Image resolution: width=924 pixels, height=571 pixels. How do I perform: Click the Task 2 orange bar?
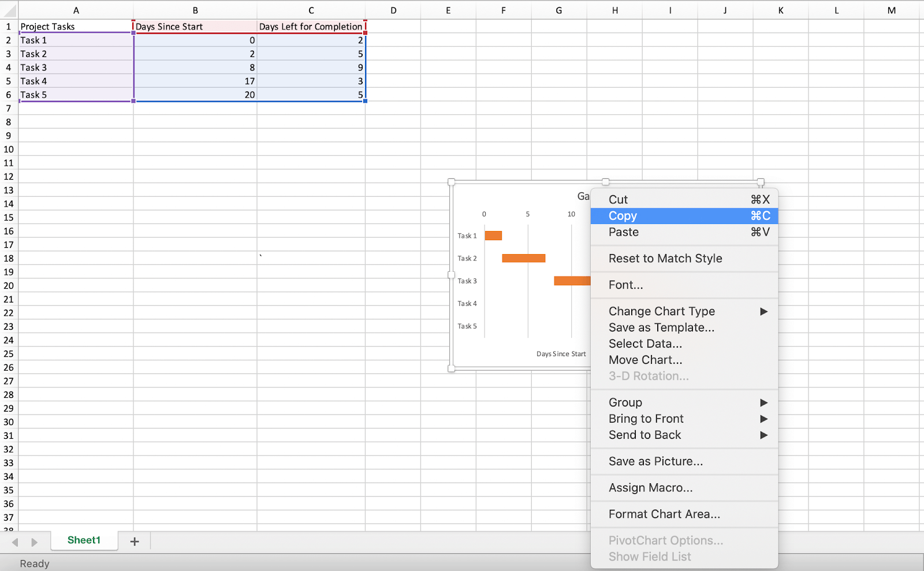tap(523, 258)
